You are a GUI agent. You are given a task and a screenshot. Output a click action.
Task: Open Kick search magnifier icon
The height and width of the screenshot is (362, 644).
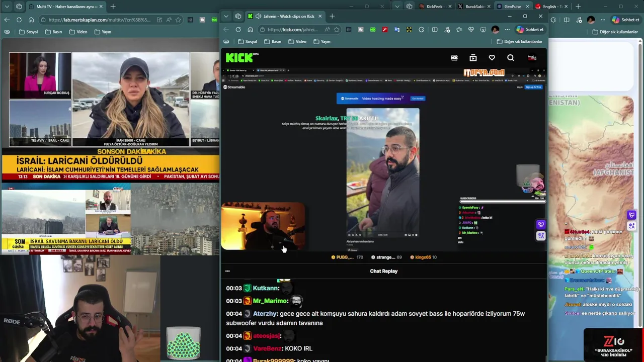coord(511,58)
